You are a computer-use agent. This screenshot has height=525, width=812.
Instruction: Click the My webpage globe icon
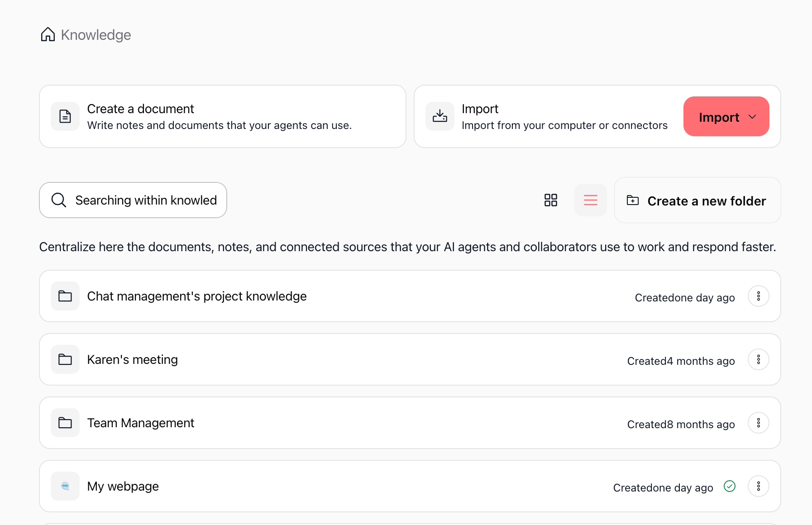(65, 486)
